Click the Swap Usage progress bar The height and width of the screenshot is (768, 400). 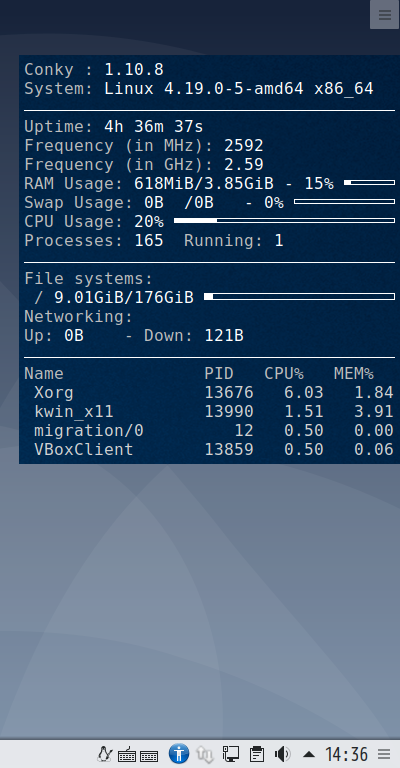(344, 201)
